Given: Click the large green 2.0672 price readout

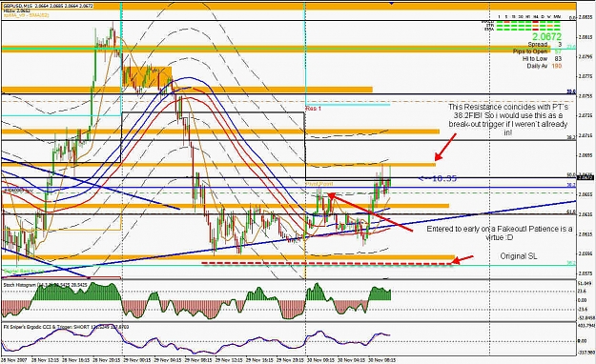Looking at the screenshot, I should pyautogui.click(x=546, y=36).
